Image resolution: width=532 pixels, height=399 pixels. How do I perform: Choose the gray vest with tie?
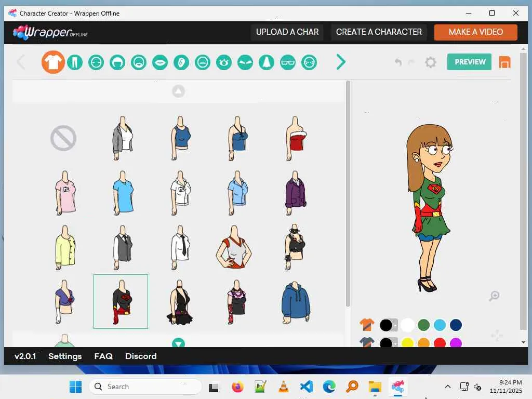pos(123,247)
